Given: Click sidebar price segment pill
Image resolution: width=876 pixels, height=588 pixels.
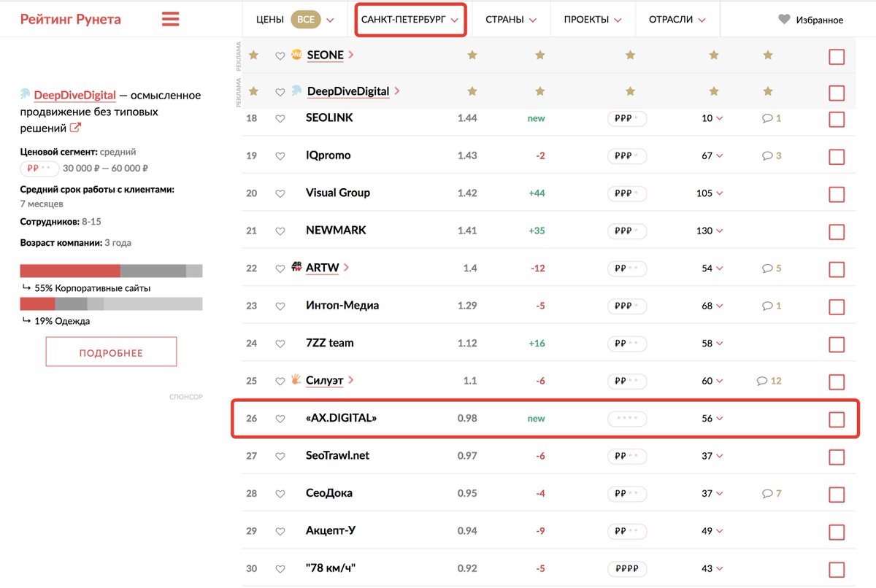Looking at the screenshot, I should 39,168.
